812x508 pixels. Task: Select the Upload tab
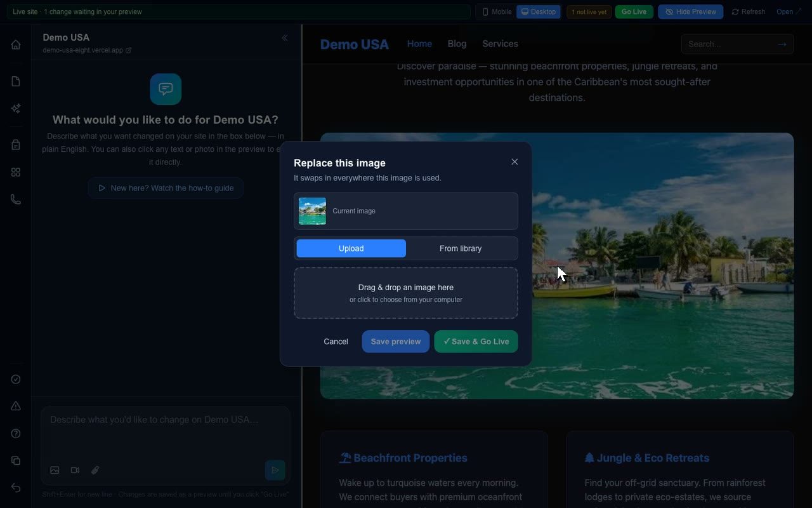click(351, 248)
